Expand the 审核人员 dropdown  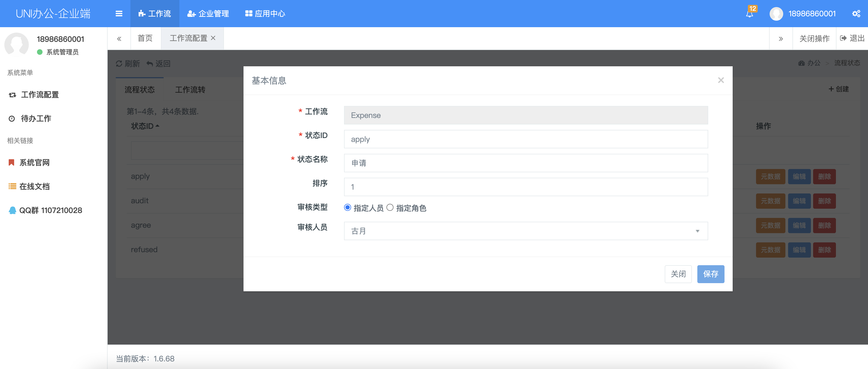coord(526,231)
